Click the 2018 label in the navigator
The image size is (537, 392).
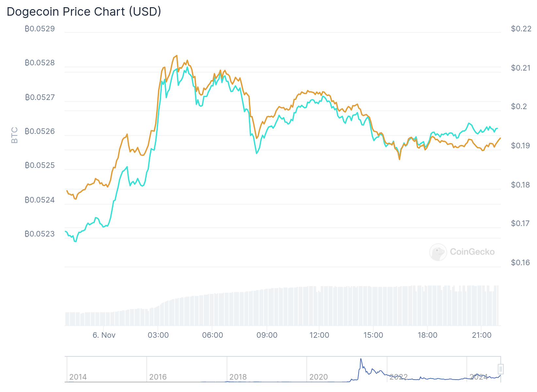[x=238, y=377]
